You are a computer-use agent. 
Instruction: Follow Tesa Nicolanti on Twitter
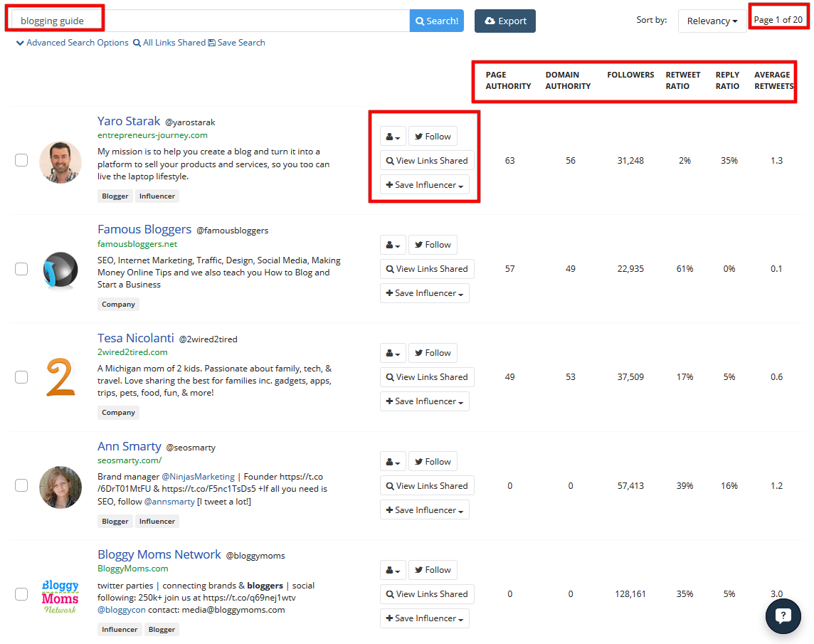pos(433,353)
